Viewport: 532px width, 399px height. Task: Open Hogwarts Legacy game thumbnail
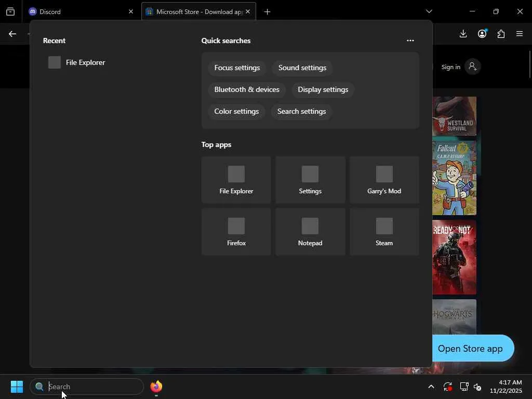(454, 317)
